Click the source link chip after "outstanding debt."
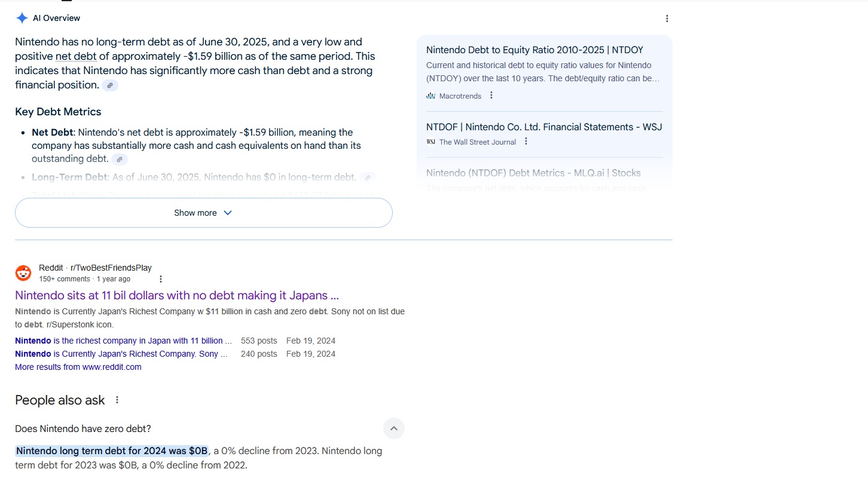This screenshot has width=868, height=478. 120,160
